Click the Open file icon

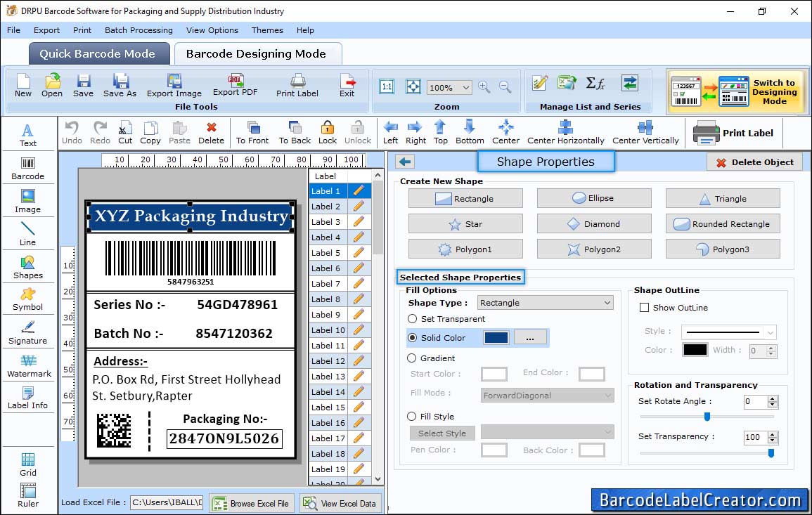52,86
